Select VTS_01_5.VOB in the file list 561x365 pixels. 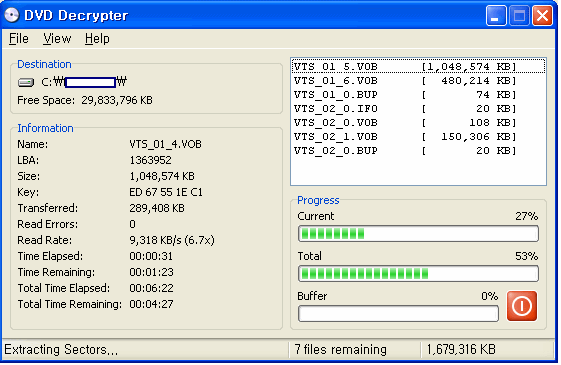click(x=419, y=67)
